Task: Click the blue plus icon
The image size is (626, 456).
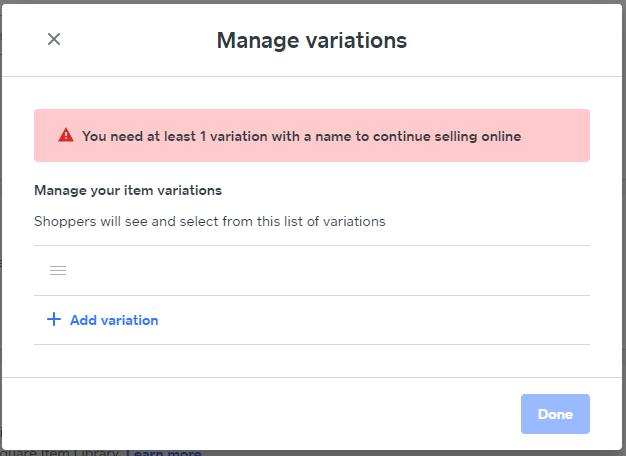Action: tap(54, 320)
